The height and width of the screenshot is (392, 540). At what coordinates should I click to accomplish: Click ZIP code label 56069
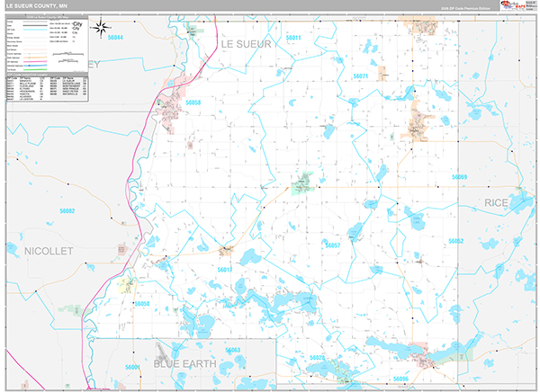[459, 176]
